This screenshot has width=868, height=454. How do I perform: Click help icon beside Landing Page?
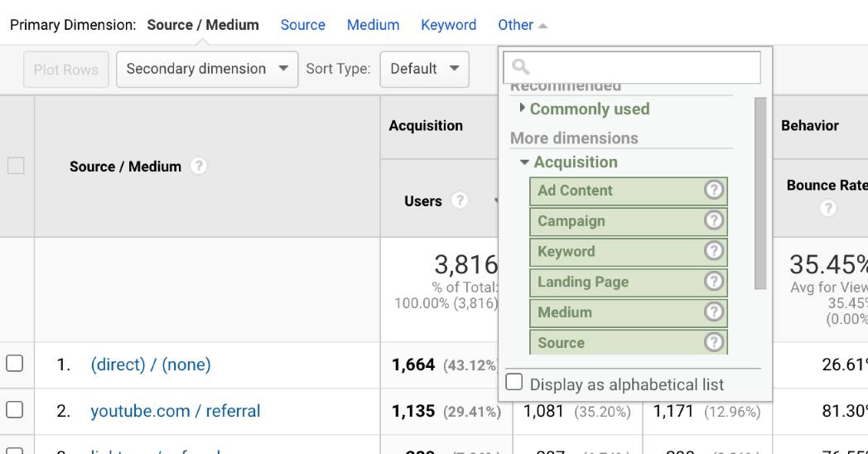[714, 281]
